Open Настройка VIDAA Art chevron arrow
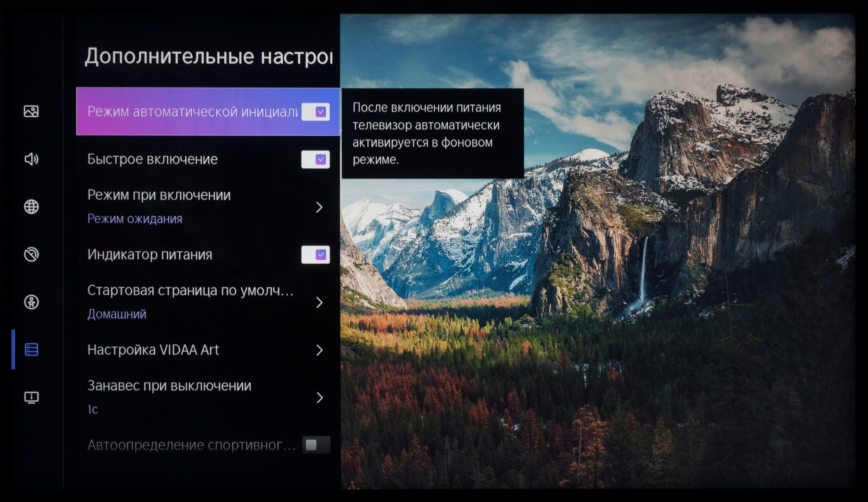The width and height of the screenshot is (868, 502). click(x=319, y=350)
